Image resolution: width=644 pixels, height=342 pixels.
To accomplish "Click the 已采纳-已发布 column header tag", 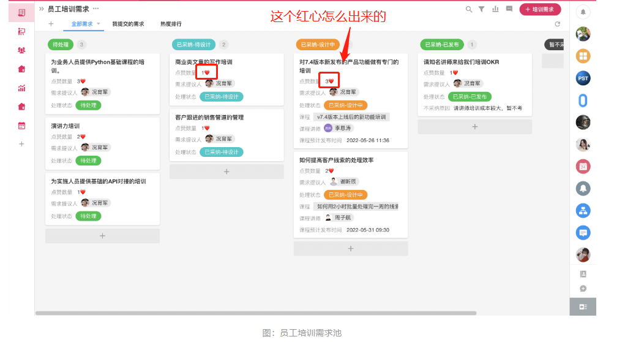I will 442,44.
